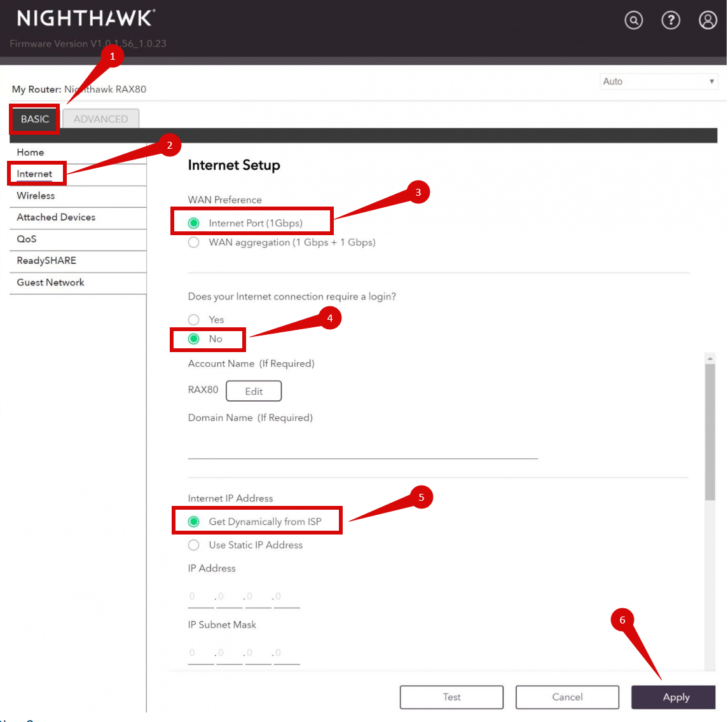Choose Yes for login required
Image resolution: width=728 pixels, height=722 pixels.
(x=194, y=320)
